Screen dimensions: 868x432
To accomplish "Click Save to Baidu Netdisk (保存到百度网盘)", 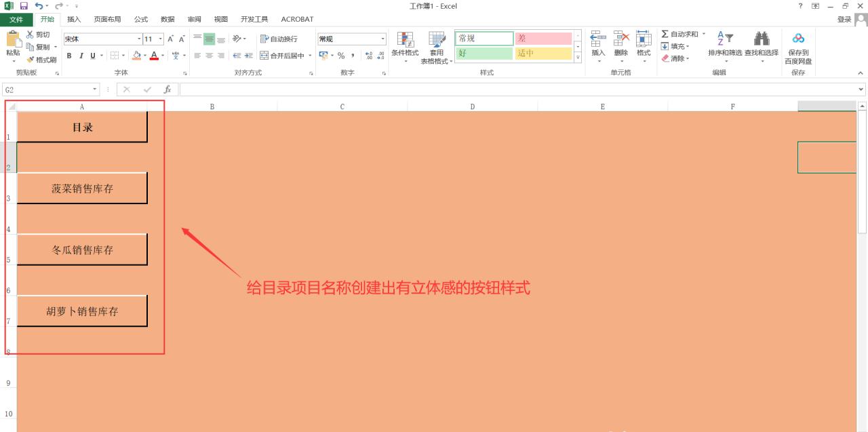I will pos(798,47).
